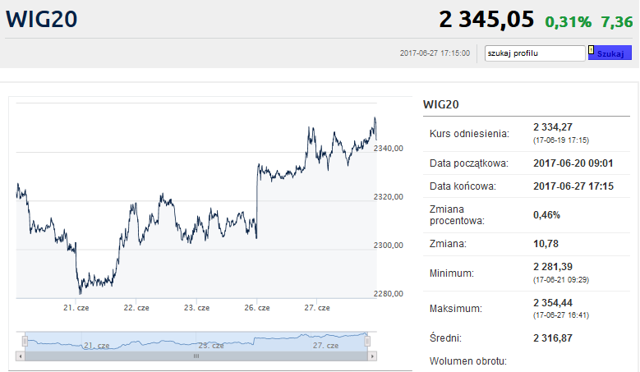Click the '27. cze' chart axis label
This screenshot has height=372, width=640.
click(x=317, y=308)
